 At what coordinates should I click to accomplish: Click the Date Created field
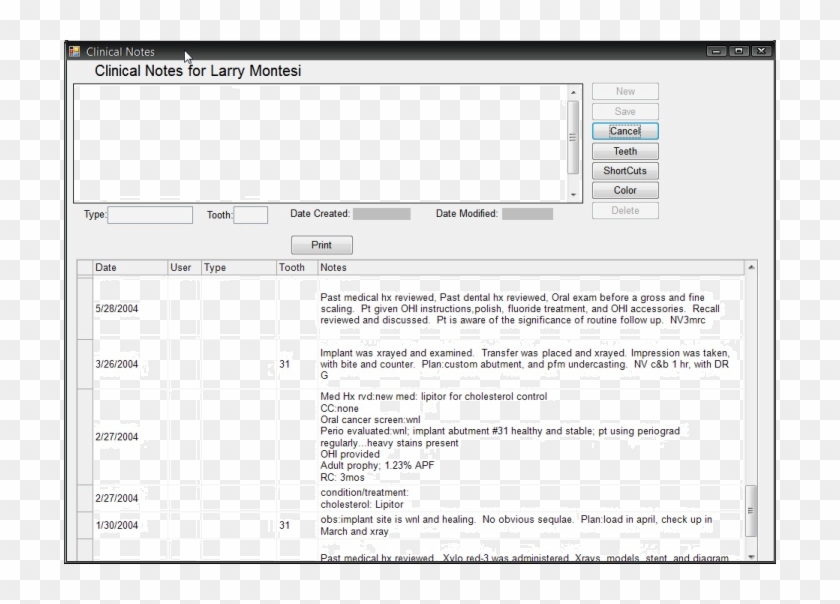coord(384,212)
